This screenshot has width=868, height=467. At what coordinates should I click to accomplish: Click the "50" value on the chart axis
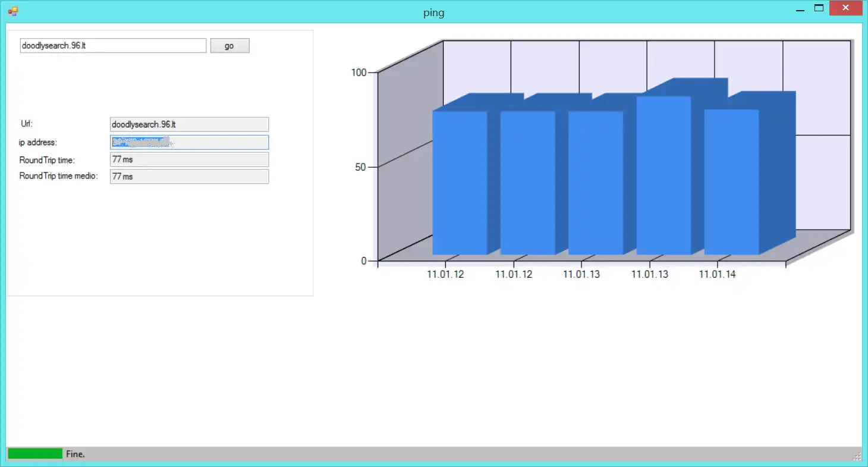361,167
